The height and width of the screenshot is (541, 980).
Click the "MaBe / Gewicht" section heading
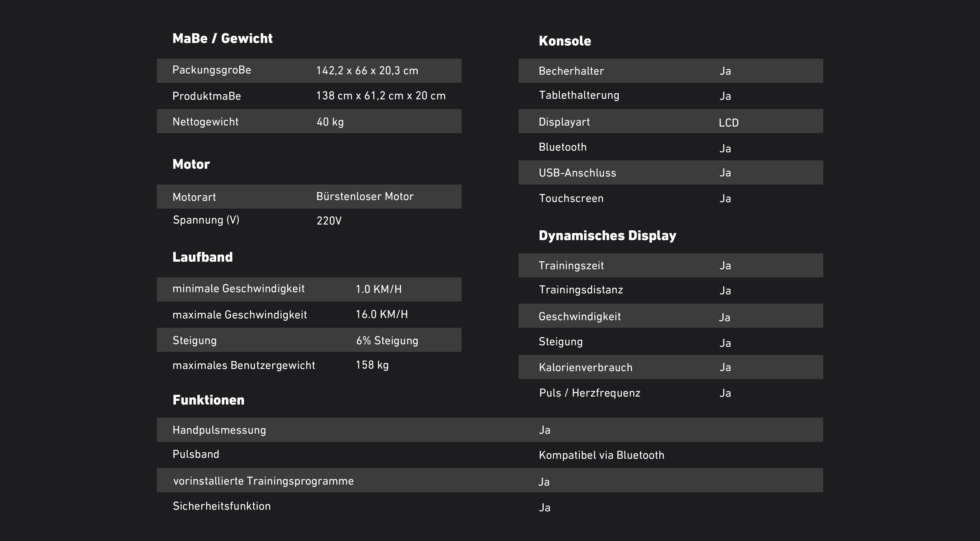[x=223, y=38]
